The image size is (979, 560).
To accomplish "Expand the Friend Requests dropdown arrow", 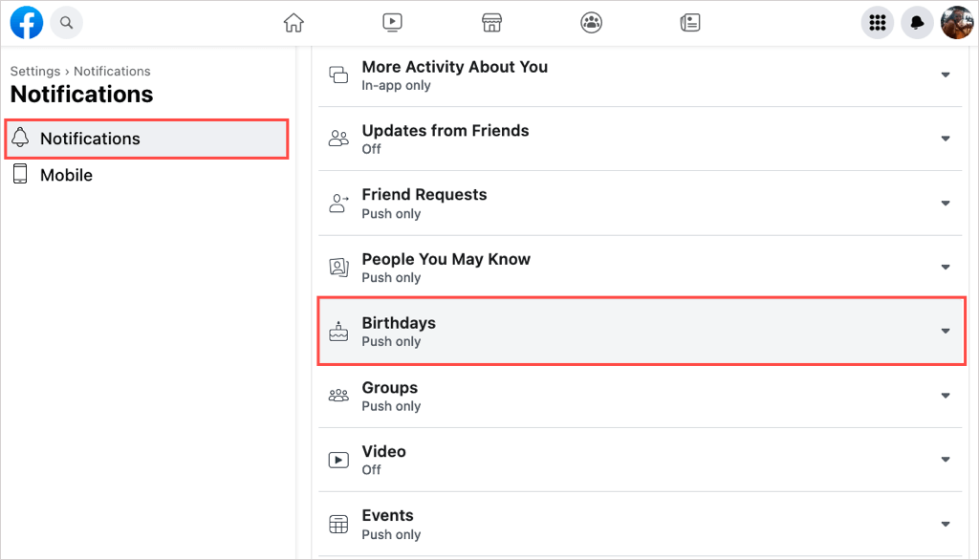I will (946, 204).
